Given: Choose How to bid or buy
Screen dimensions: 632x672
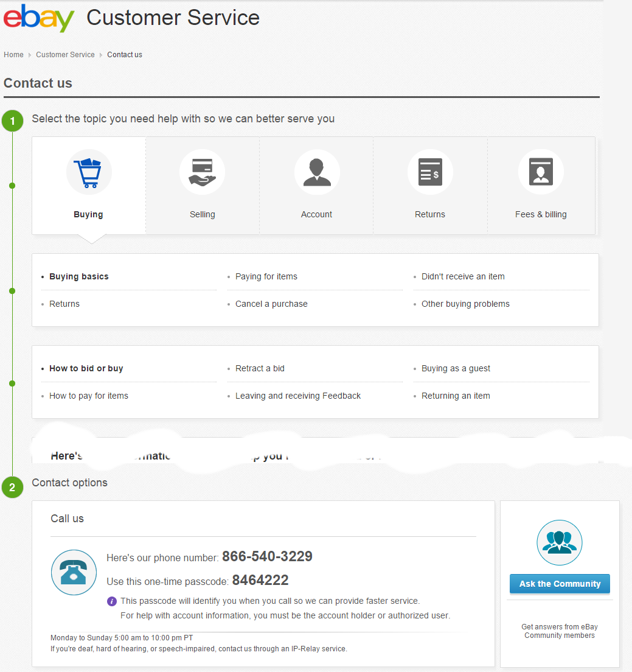Looking at the screenshot, I should pyautogui.click(x=86, y=368).
